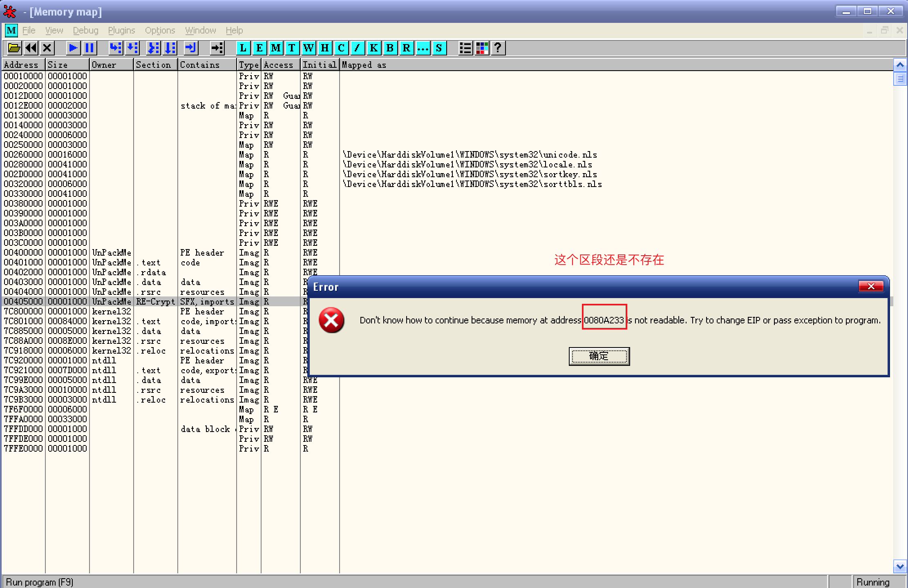This screenshot has height=588, width=908.
Task: Click the Open file folder icon
Action: (x=14, y=48)
